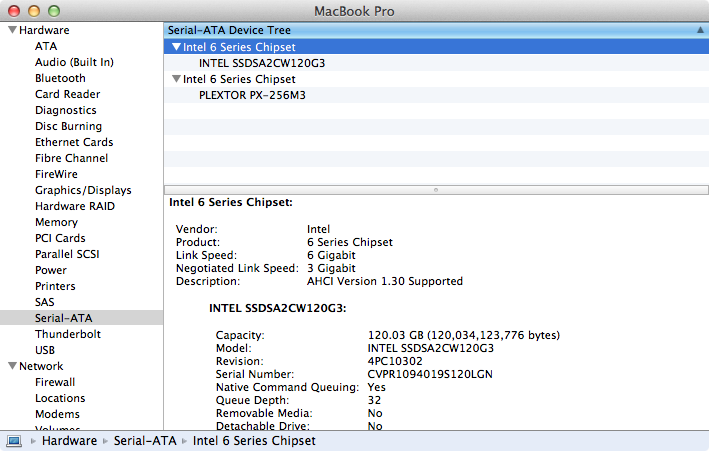
Task: Click Serial-ATA in the bottom path bar
Action: tap(145, 441)
